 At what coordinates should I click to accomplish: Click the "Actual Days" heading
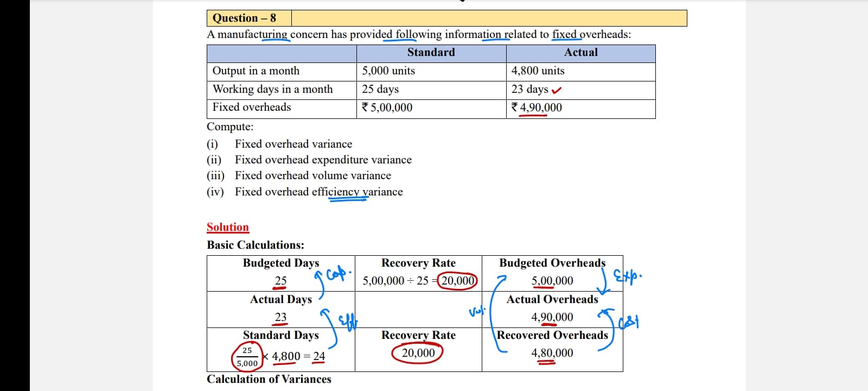(x=281, y=299)
